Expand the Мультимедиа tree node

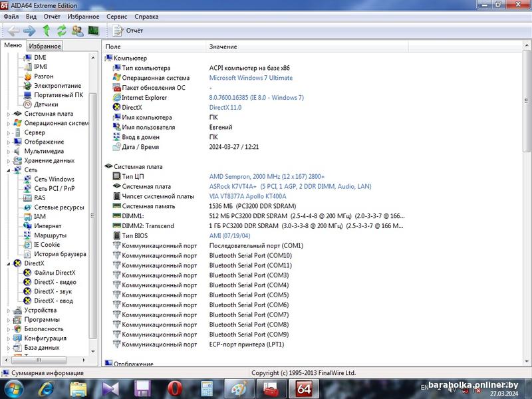[x=9, y=152]
